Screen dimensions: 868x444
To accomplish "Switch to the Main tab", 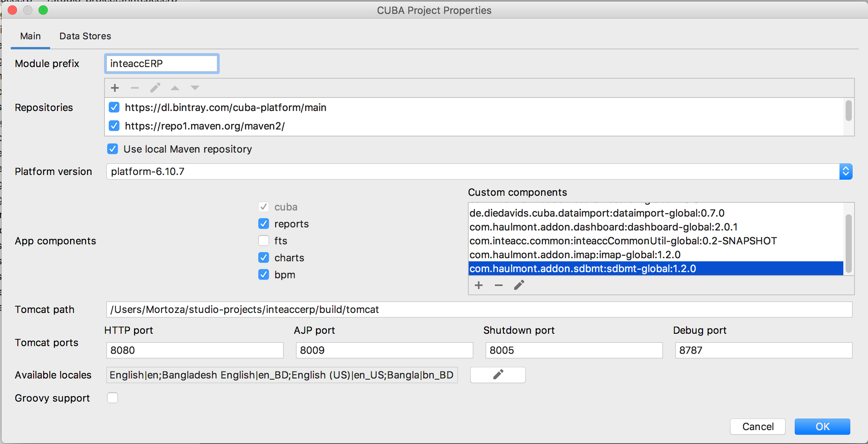I will [x=30, y=36].
